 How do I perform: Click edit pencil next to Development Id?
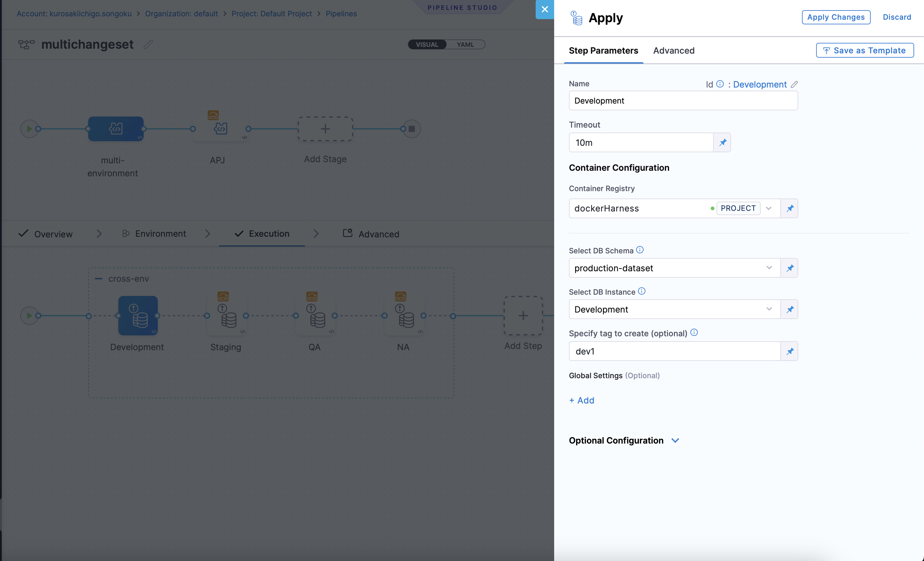[794, 84]
